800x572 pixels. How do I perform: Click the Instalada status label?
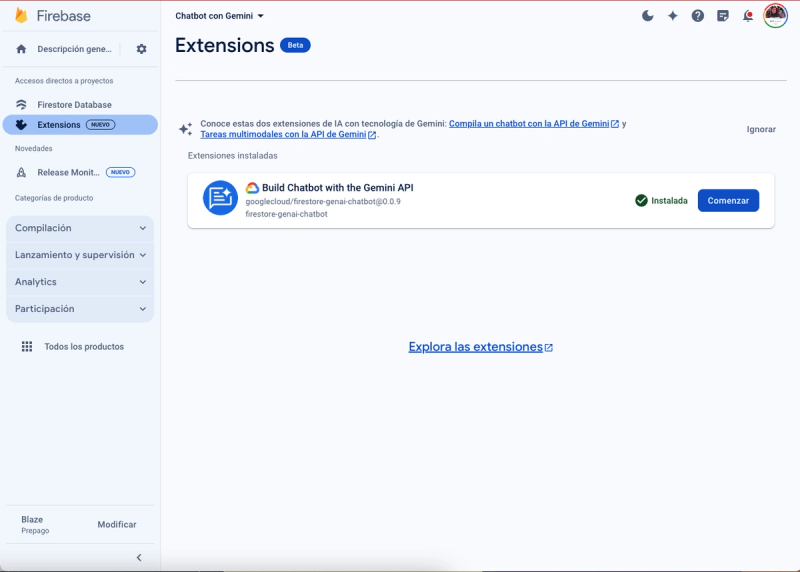pos(669,201)
